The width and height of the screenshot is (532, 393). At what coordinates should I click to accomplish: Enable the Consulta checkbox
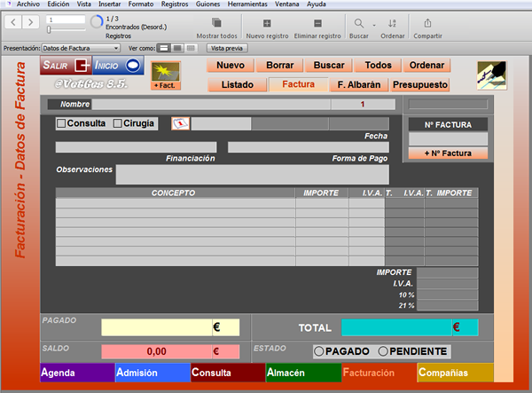(61, 123)
